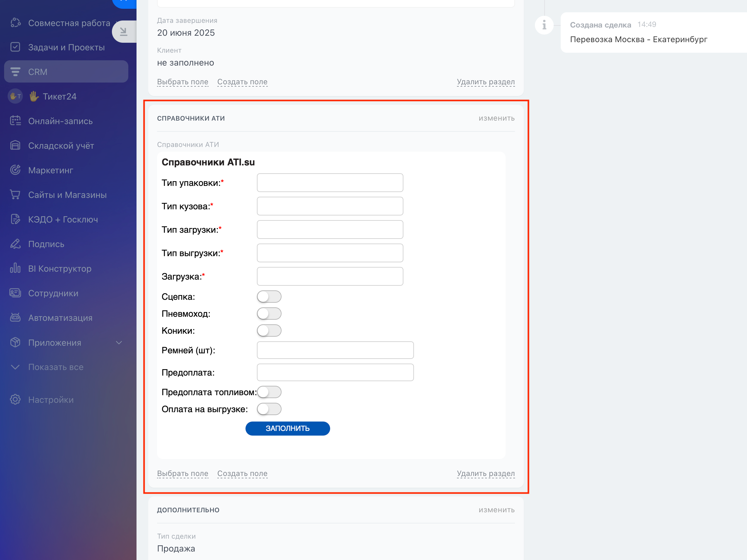Open the Автоматизация robot icon
Image resolution: width=747 pixels, height=560 pixels.
click(x=15, y=318)
